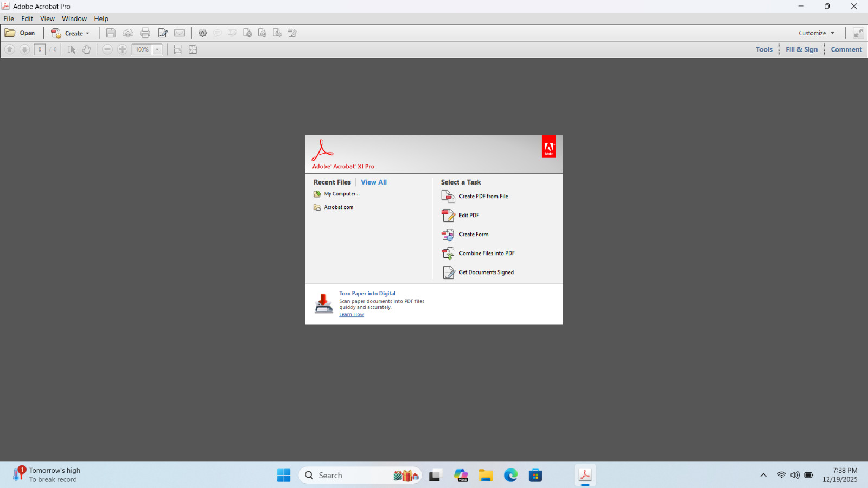Screen dimensions: 868x488
Task: Click the Zoom out minus icon
Action: pyautogui.click(x=107, y=49)
